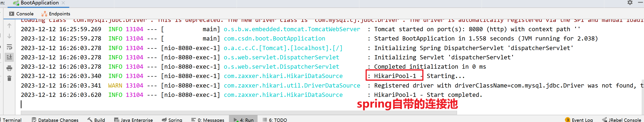Image resolution: width=644 pixels, height=122 pixels.
Task: Click 'Started BootApplication in 1.558 seconds' message
Action: [486, 38]
